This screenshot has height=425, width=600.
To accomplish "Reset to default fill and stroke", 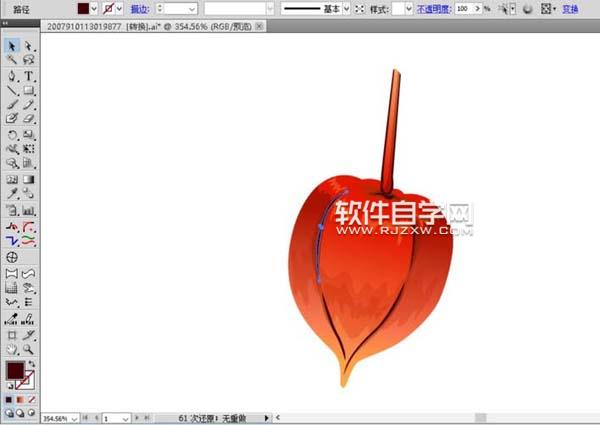I will (10, 386).
